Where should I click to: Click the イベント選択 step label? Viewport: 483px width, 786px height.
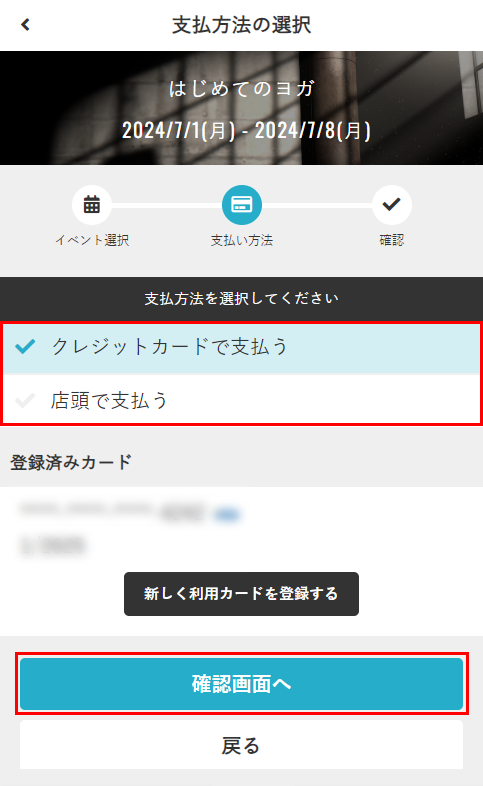coord(92,240)
